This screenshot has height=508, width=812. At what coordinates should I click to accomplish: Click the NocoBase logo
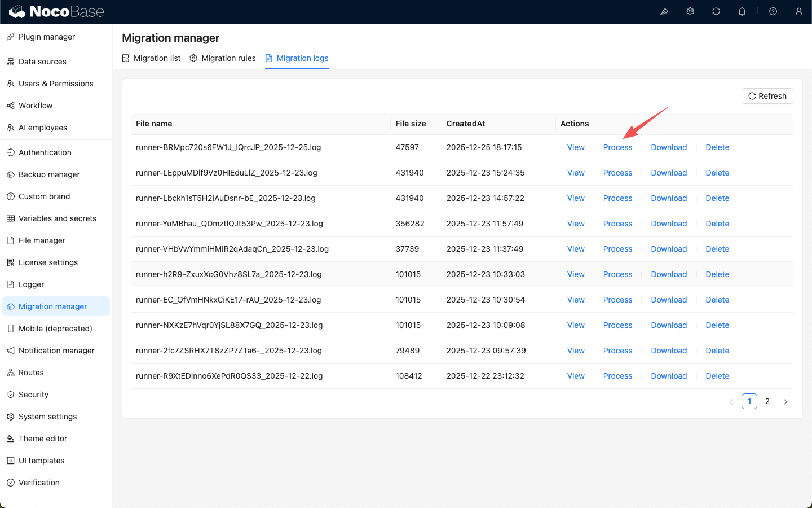tap(56, 11)
